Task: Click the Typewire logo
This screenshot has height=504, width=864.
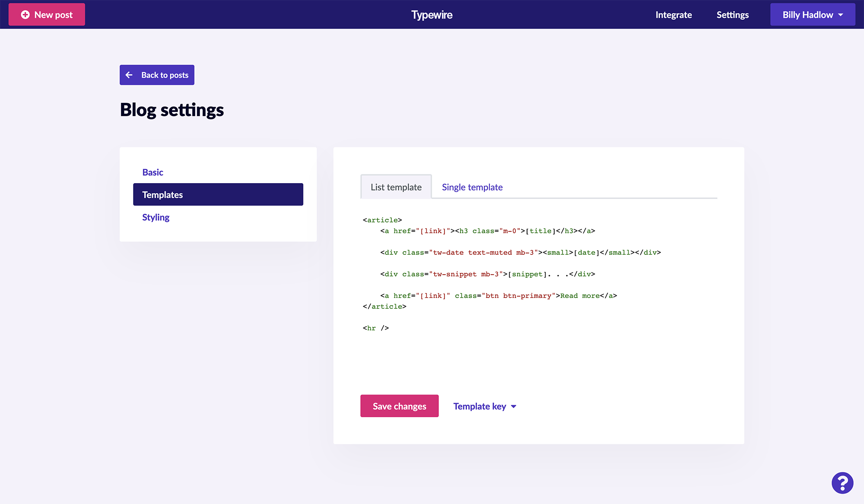Action: click(432, 15)
